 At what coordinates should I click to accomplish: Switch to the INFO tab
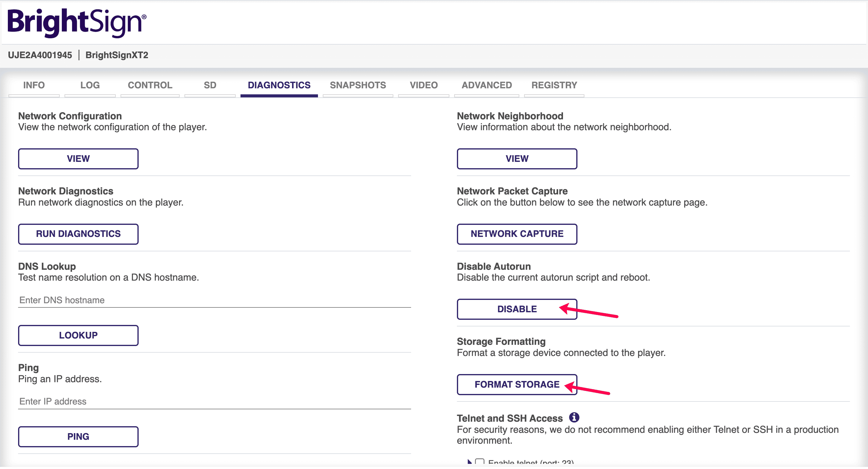click(x=34, y=85)
